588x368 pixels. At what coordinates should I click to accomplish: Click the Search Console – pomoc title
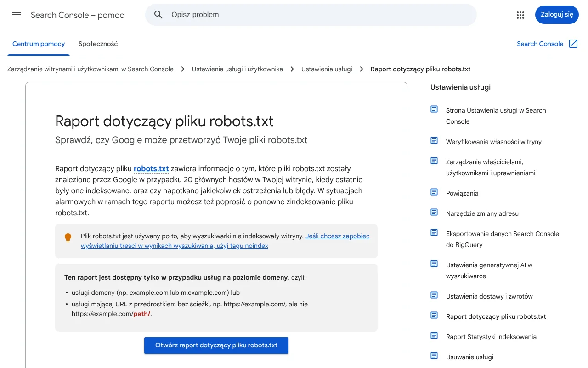coord(78,15)
